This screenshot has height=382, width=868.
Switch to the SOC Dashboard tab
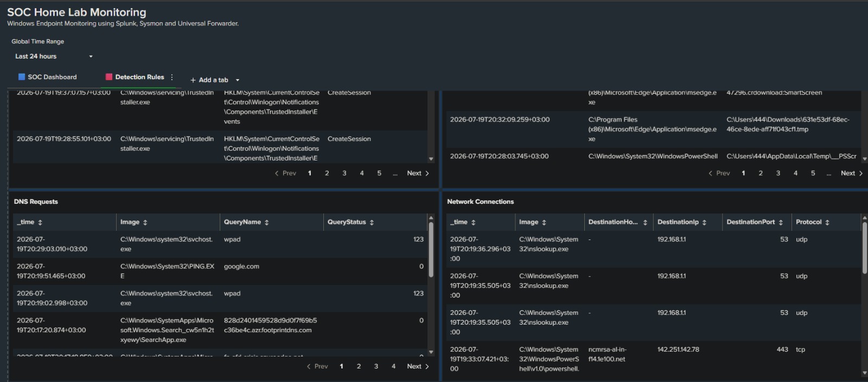[x=48, y=77]
